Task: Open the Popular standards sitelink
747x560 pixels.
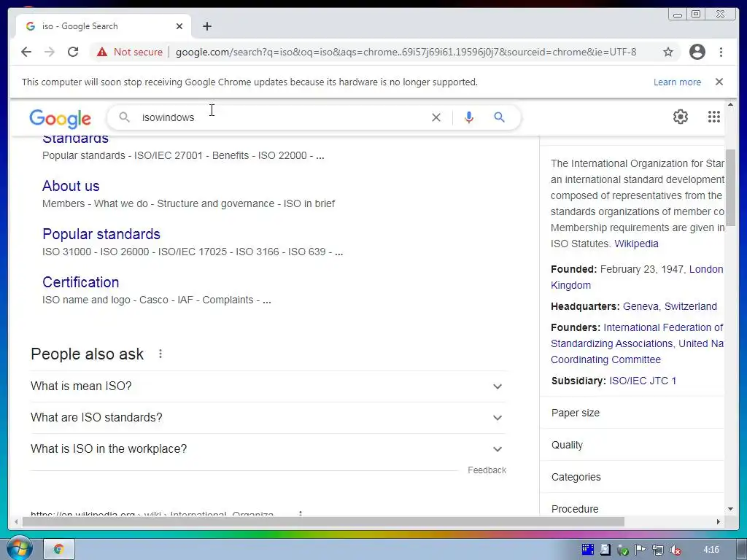Action: (x=101, y=234)
